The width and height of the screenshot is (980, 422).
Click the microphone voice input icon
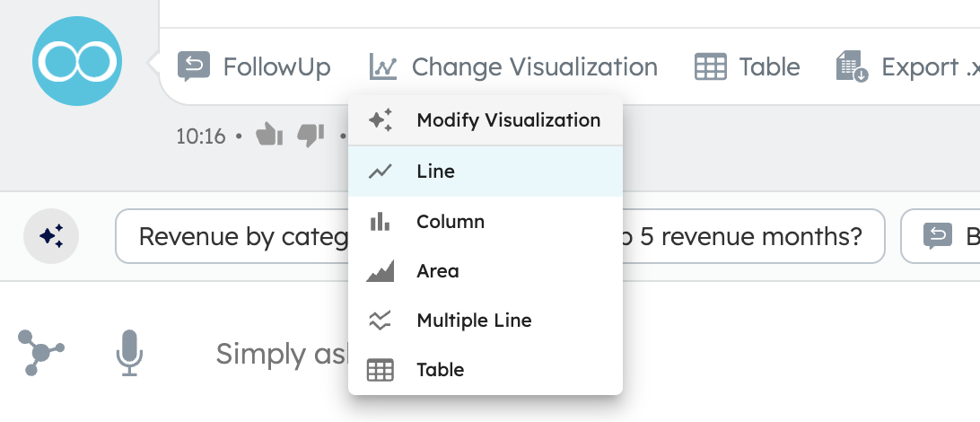[129, 353]
